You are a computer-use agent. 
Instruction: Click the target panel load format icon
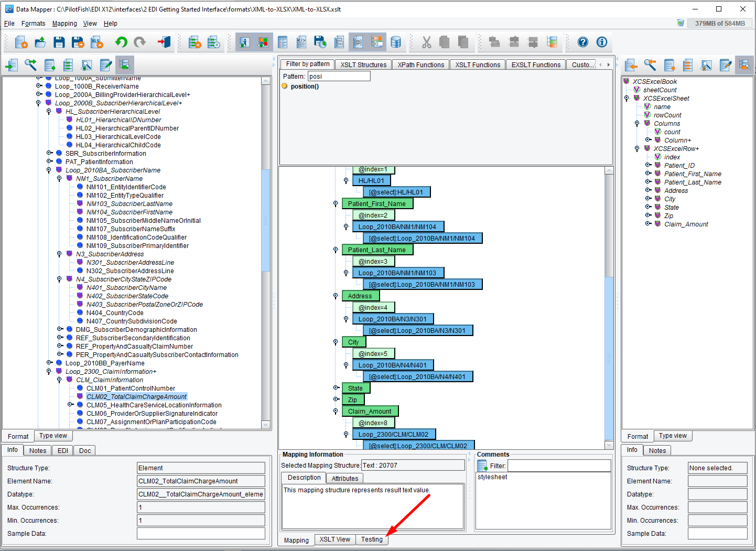(631, 65)
